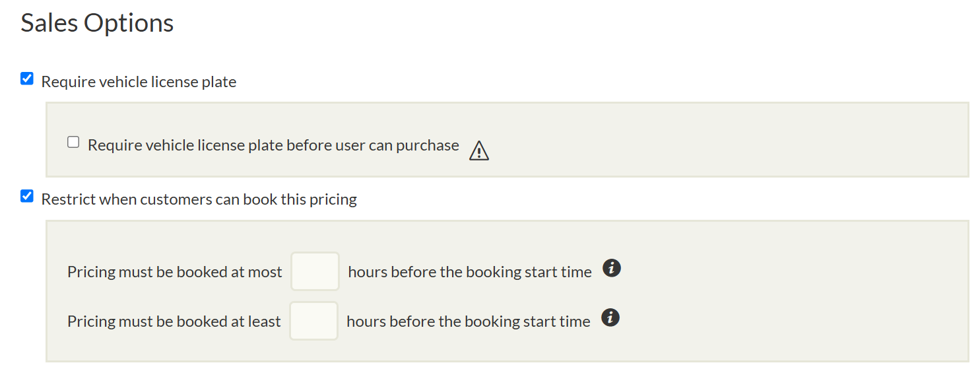Click info icon on the 'at least' row
The width and height of the screenshot is (980, 369).
[610, 318]
